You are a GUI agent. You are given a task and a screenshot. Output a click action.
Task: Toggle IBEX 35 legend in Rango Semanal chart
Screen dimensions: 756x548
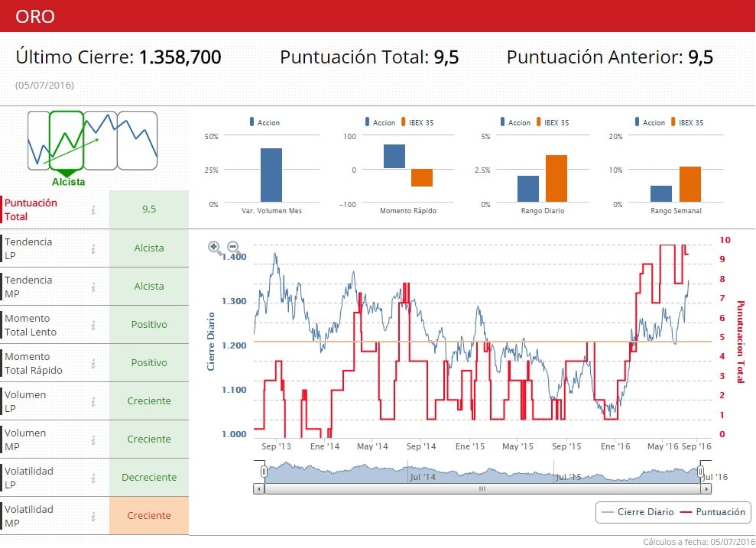[687, 122]
